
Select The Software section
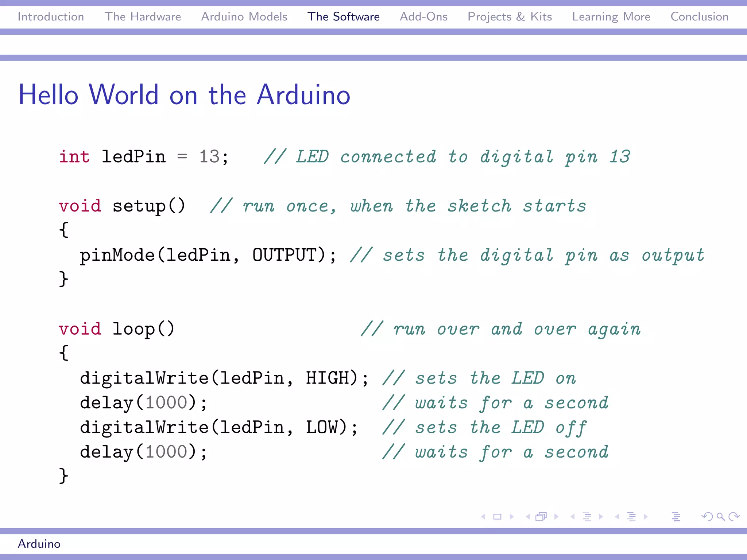[x=343, y=17]
